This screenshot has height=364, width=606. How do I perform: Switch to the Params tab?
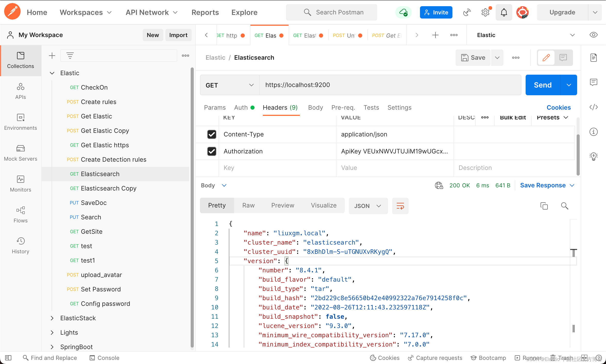pos(215,107)
